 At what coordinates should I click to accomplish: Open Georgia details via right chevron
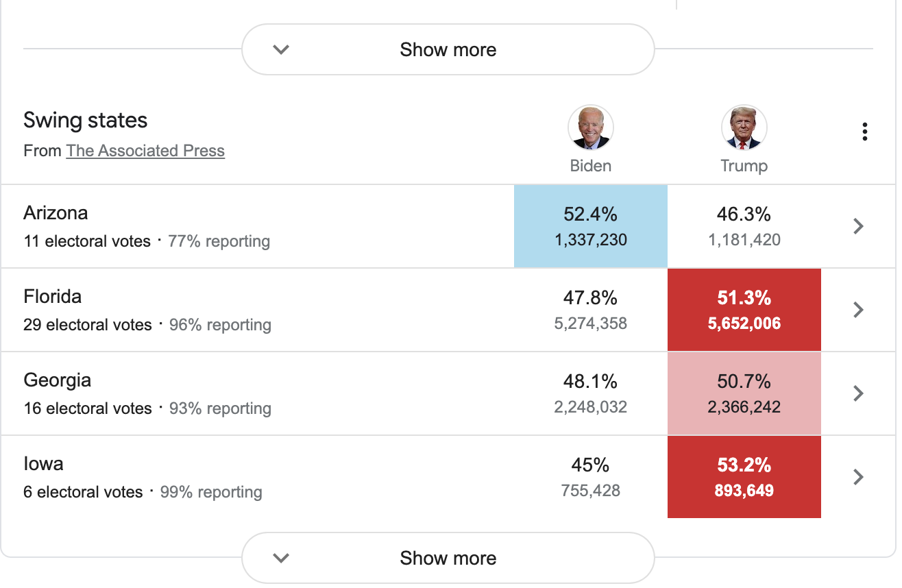[x=858, y=393]
